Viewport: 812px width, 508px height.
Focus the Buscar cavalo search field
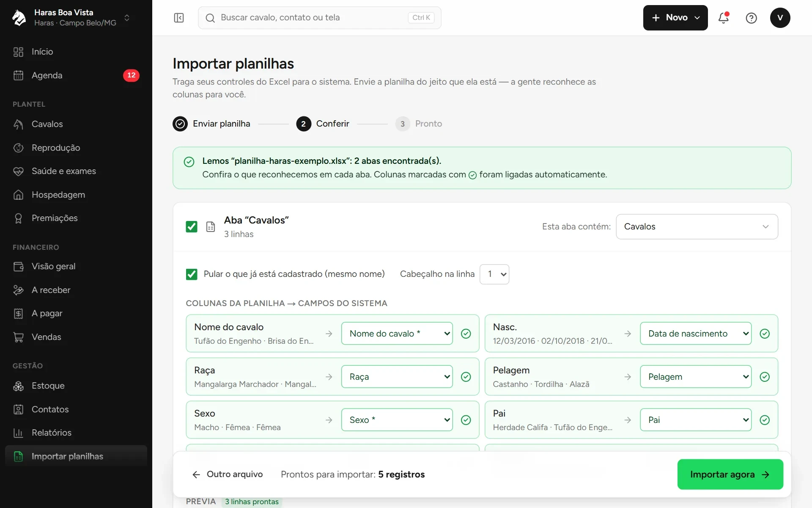click(x=319, y=18)
